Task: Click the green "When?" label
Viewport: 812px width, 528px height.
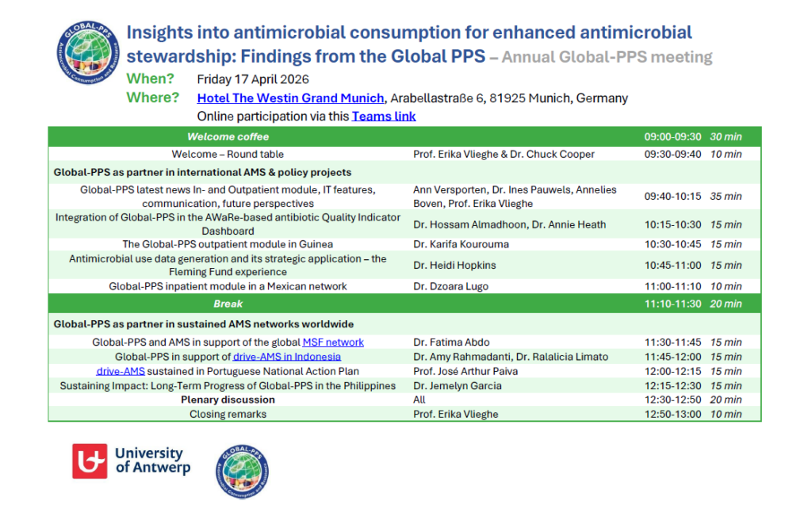Action: [150, 79]
